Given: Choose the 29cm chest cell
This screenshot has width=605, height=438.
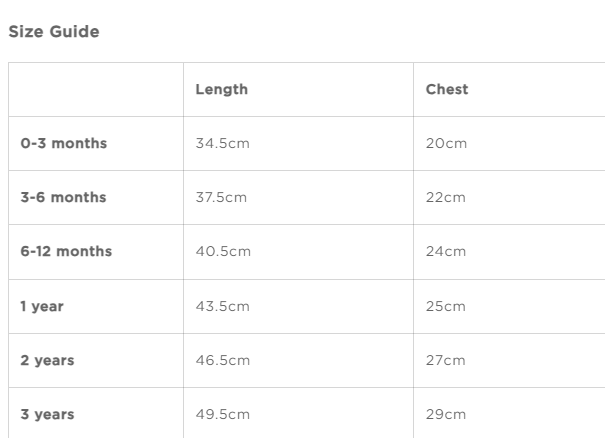Looking at the screenshot, I should [x=446, y=414].
